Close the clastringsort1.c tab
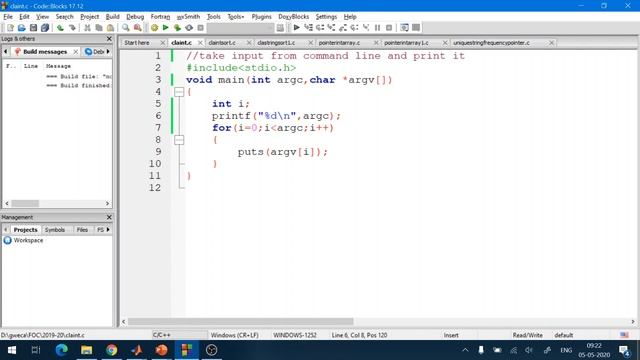640x360 pixels. tap(311, 42)
